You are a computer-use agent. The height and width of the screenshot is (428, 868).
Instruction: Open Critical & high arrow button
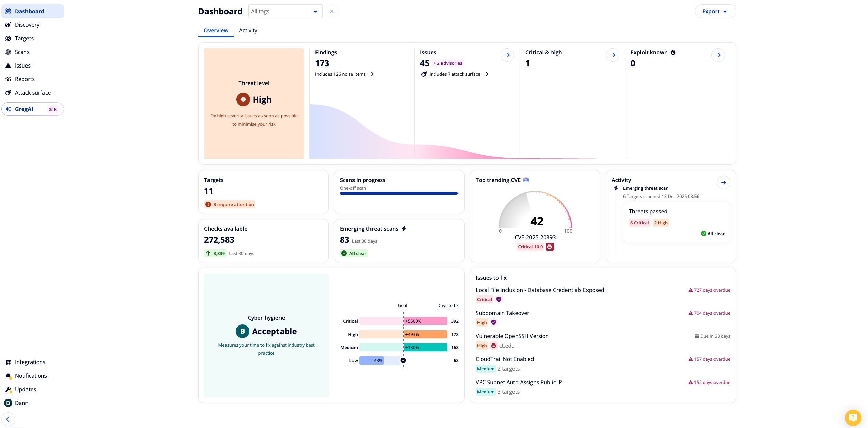pyautogui.click(x=612, y=55)
